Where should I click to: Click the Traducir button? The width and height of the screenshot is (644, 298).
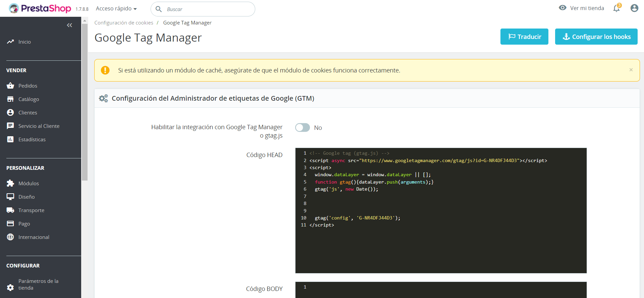click(524, 37)
